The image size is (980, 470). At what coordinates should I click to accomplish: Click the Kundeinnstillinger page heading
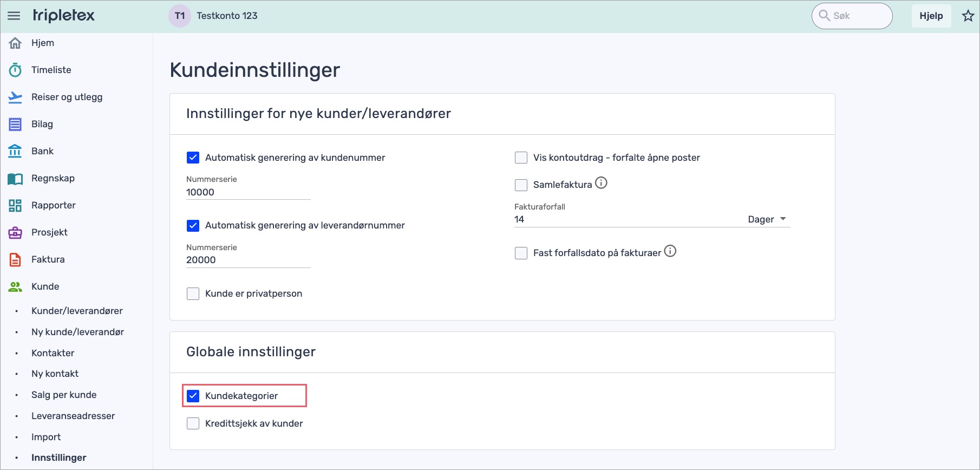(255, 70)
